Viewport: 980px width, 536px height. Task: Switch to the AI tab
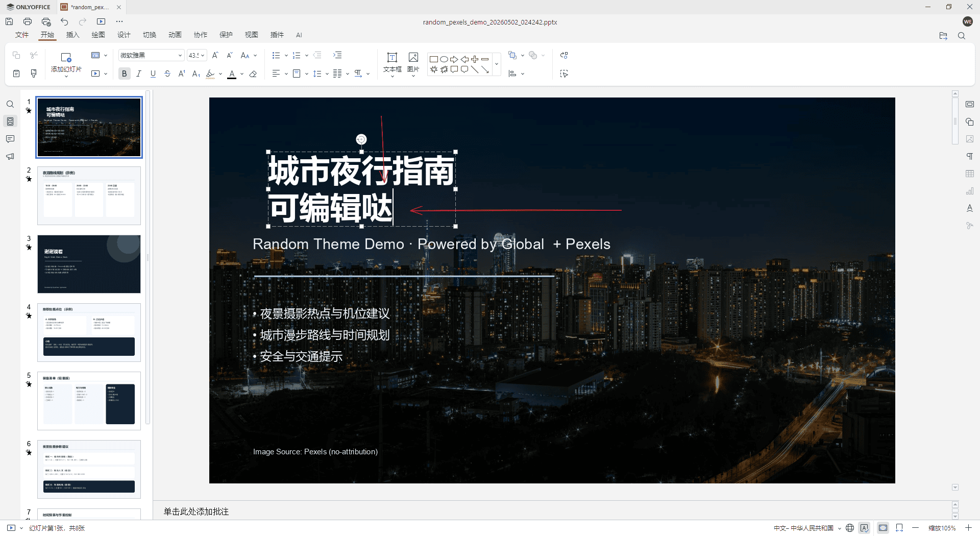click(x=299, y=35)
